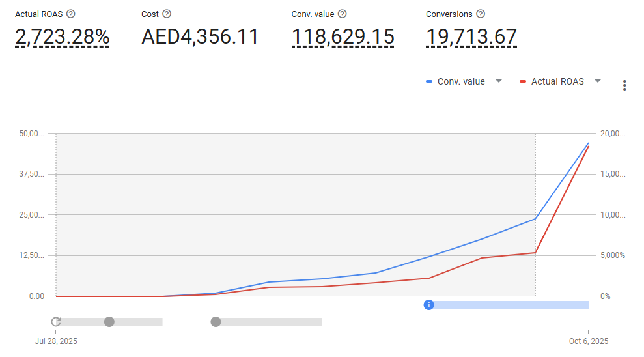Click the grey slider handle nearest the refresh icon
Image resolution: width=644 pixels, height=357 pixels.
pyautogui.click(x=109, y=322)
